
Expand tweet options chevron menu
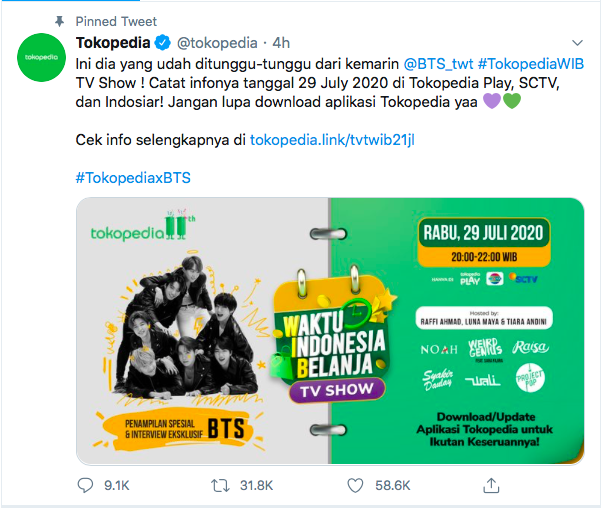click(x=577, y=43)
